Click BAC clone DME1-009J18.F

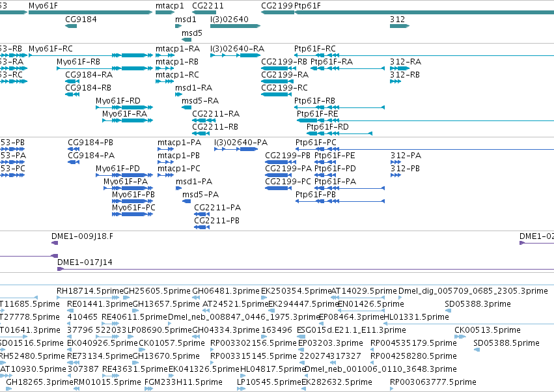pyautogui.click(x=55, y=243)
